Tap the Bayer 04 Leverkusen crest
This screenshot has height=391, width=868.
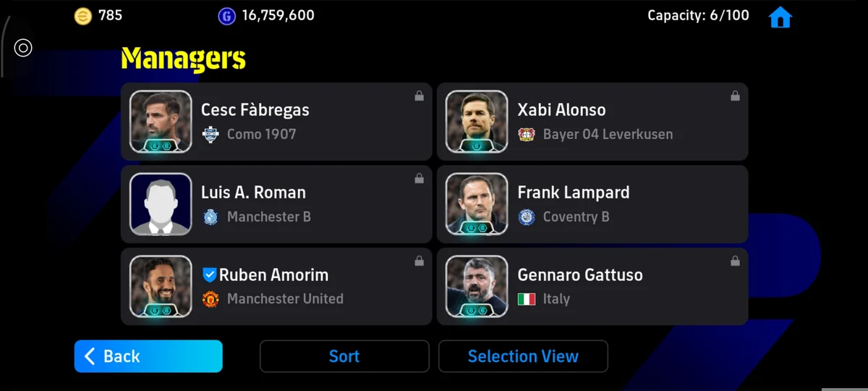527,135
